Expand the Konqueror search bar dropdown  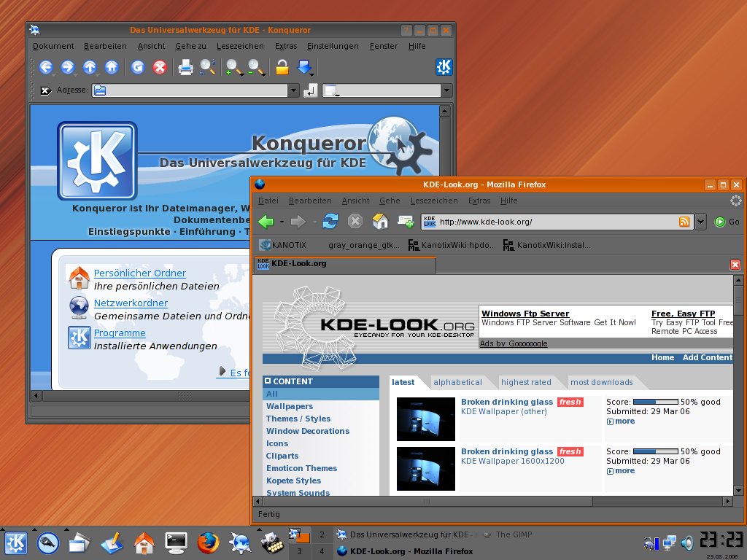(446, 90)
